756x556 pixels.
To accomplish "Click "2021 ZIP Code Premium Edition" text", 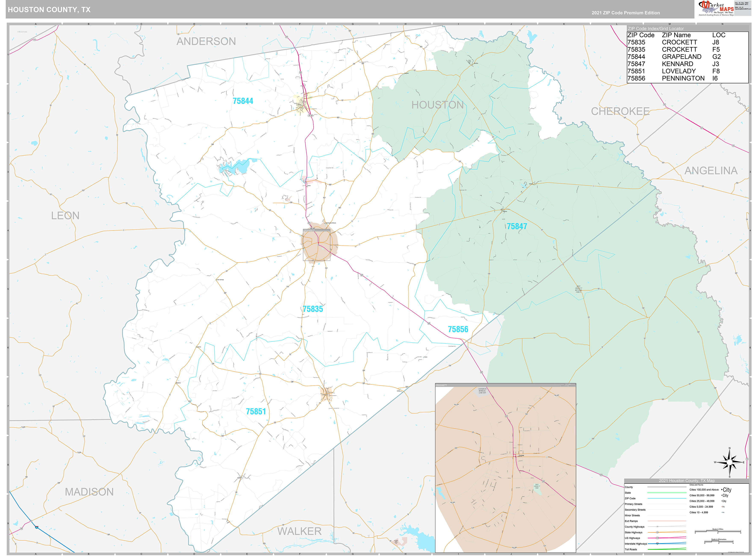I will [x=626, y=13].
